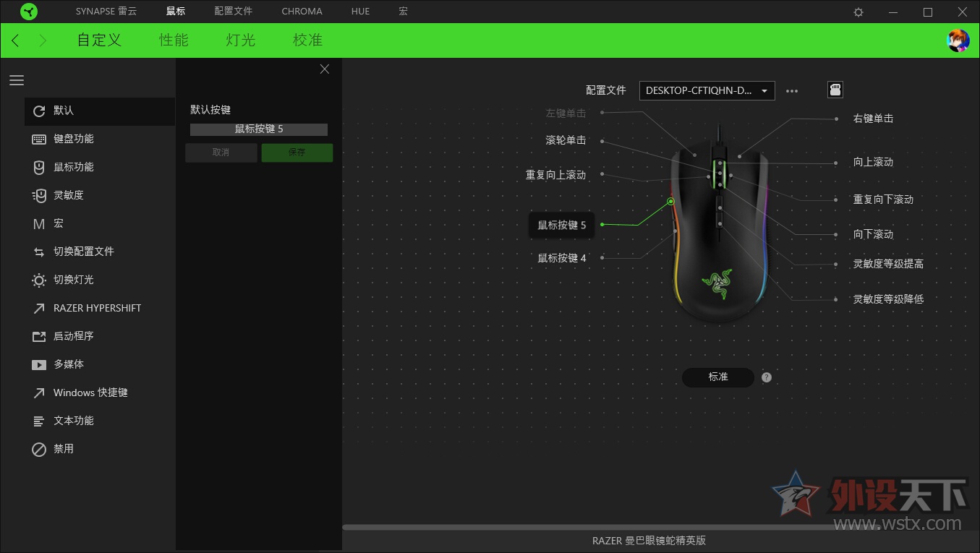
Task: Select the 灵敏度等级降低 button assignment
Action: 889,299
